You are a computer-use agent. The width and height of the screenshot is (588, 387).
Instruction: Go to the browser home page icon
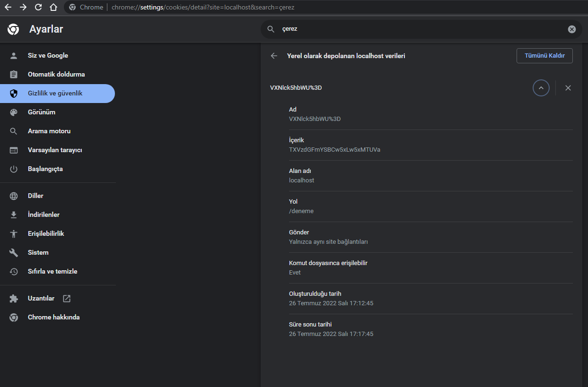click(53, 7)
